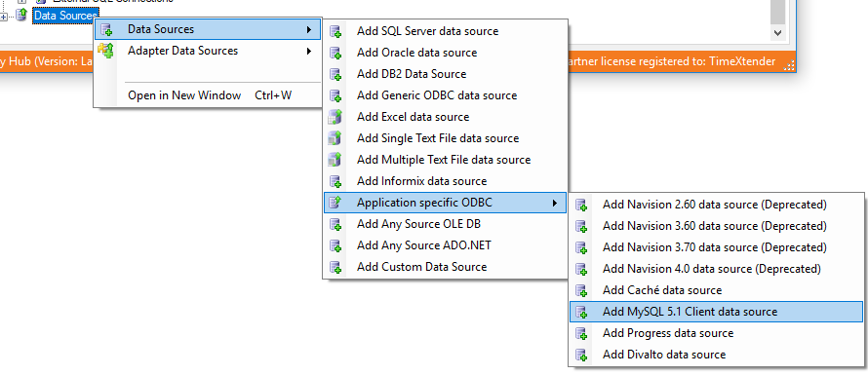Select the Data Sources tree item
Screen dimensions: 868x375
click(x=65, y=16)
